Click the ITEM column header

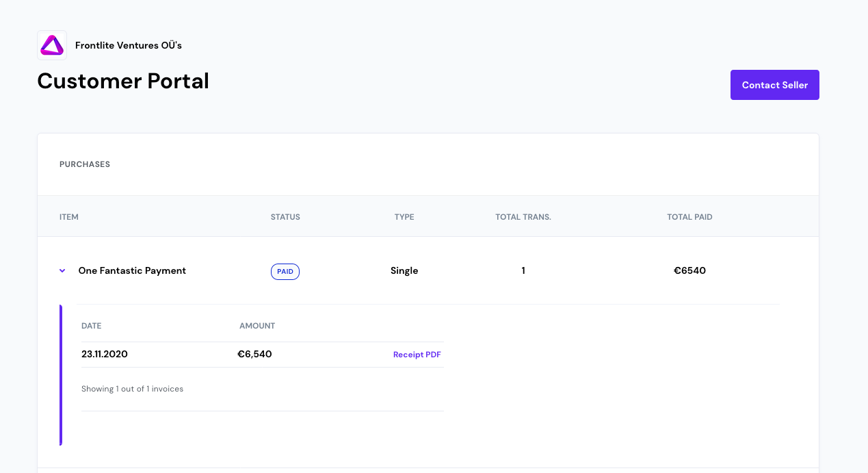pyautogui.click(x=69, y=217)
